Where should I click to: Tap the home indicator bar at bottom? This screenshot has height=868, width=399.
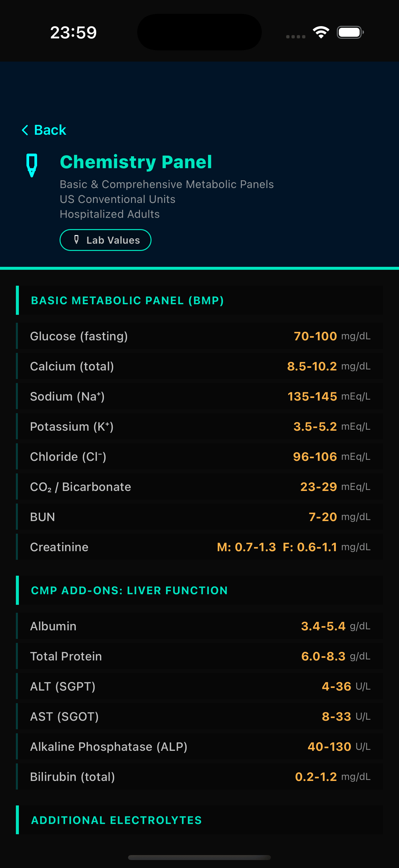click(x=199, y=857)
